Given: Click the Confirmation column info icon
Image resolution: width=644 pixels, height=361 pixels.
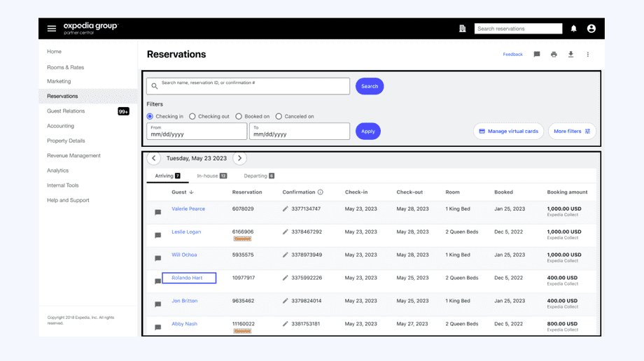Looking at the screenshot, I should tap(321, 192).
